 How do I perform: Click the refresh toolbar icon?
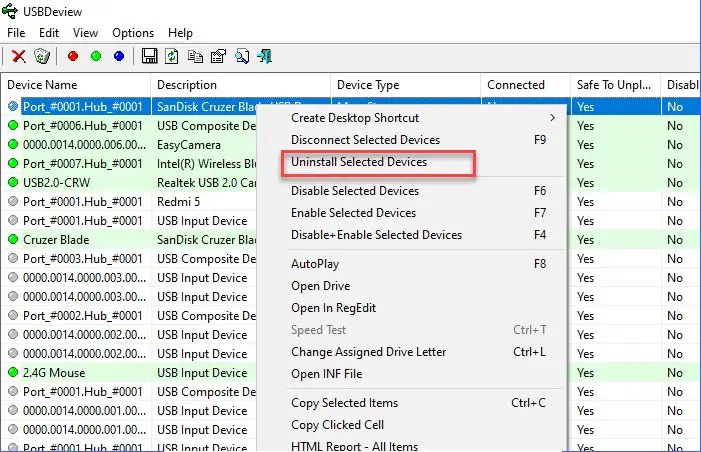pos(172,56)
